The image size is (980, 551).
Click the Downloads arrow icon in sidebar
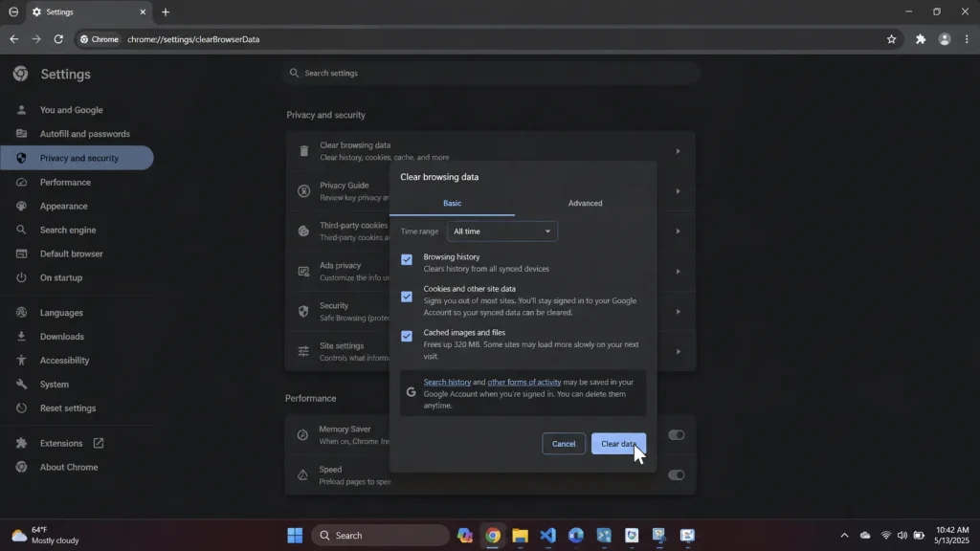click(x=21, y=336)
